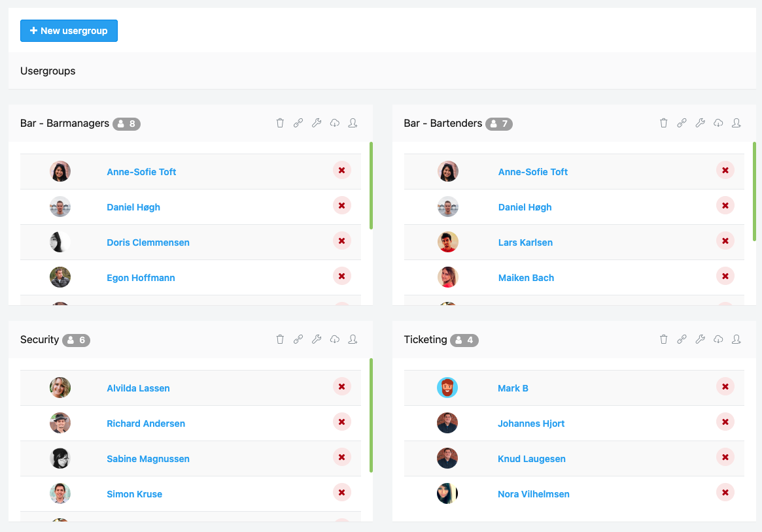The width and height of the screenshot is (762, 532).
Task: Remove Lars Karlsen from Bartenders
Action: click(x=725, y=241)
